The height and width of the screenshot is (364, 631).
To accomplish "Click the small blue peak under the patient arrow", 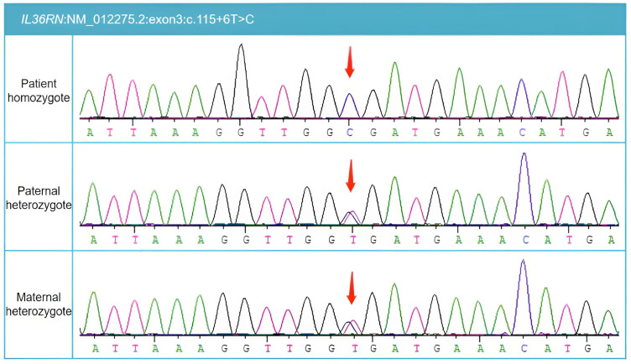I will (x=350, y=105).
